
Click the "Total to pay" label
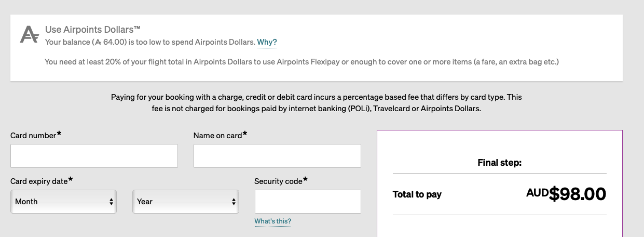click(417, 194)
